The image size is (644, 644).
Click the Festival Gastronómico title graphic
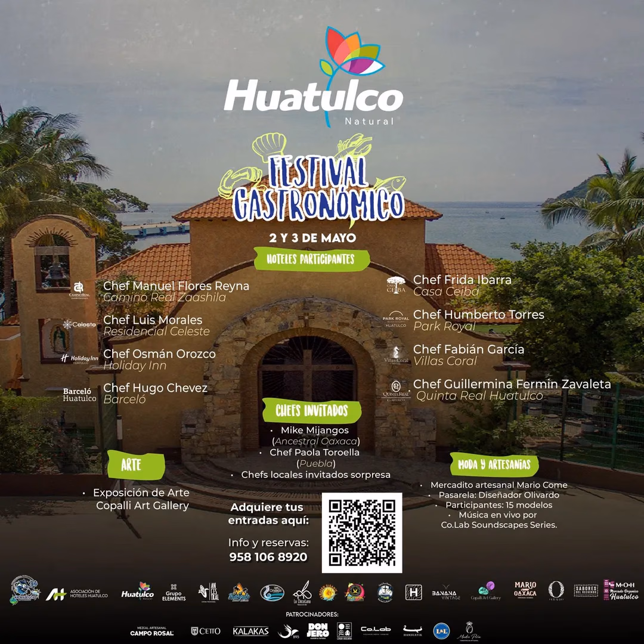coord(312,179)
